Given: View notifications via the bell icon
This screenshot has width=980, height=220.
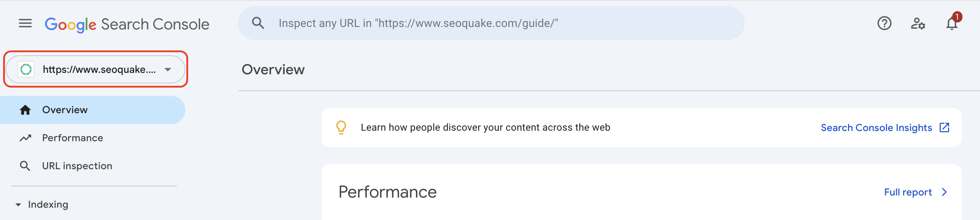Looking at the screenshot, I should (x=952, y=25).
